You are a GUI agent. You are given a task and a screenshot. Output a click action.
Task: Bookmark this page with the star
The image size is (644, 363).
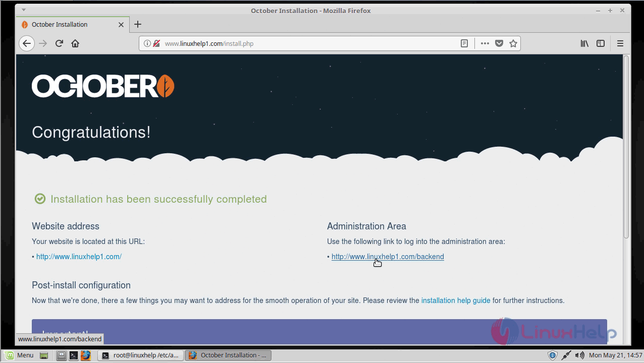point(513,43)
